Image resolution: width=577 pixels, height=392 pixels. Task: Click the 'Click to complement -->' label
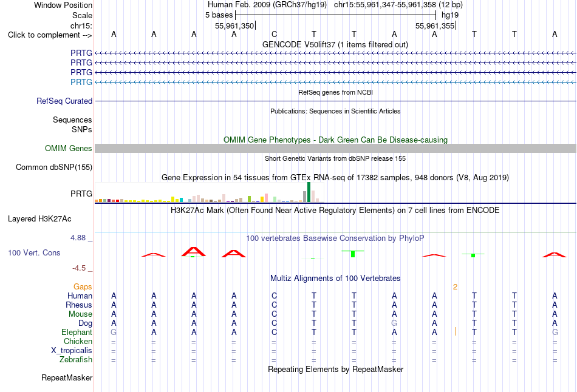coord(50,35)
